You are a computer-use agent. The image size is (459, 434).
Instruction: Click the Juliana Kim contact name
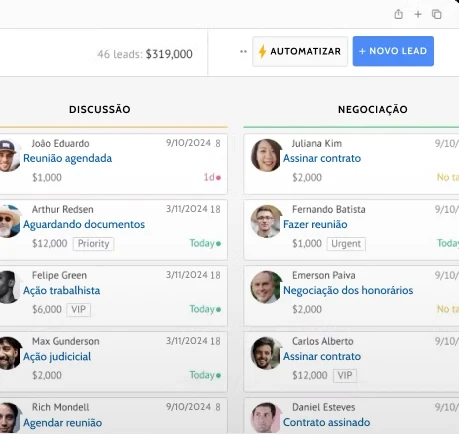[317, 143]
